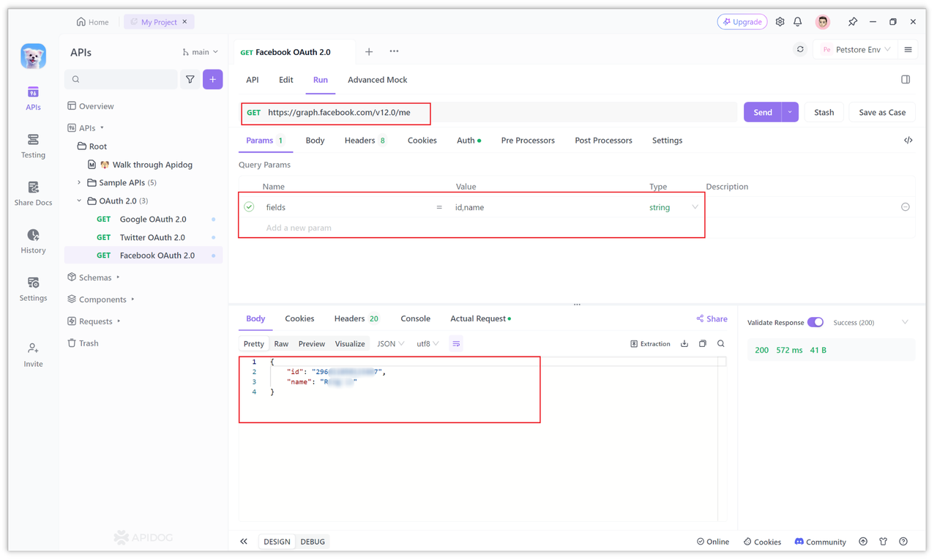Collapse the sidebar with double chevron
This screenshot has height=560, width=937.
244,542
